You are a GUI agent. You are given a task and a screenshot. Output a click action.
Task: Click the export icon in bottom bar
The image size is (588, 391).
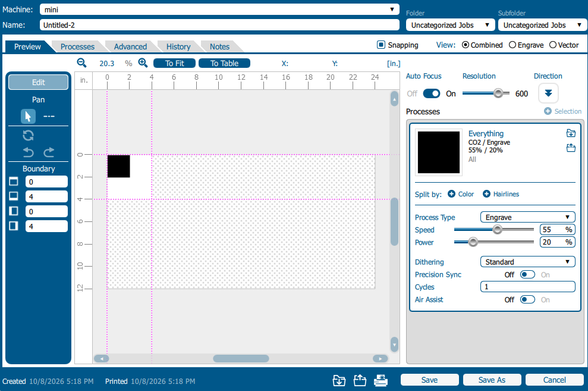(360, 380)
